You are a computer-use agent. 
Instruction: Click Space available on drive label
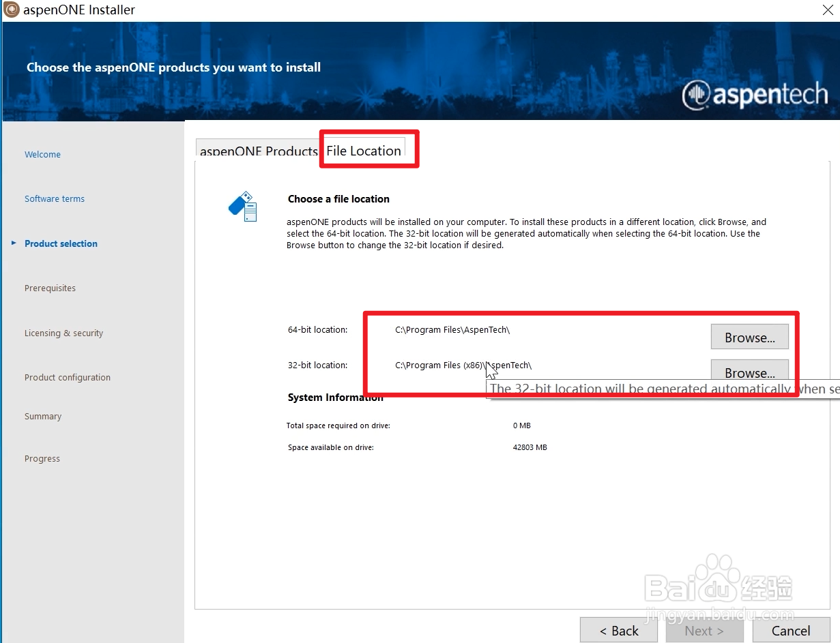coord(331,448)
